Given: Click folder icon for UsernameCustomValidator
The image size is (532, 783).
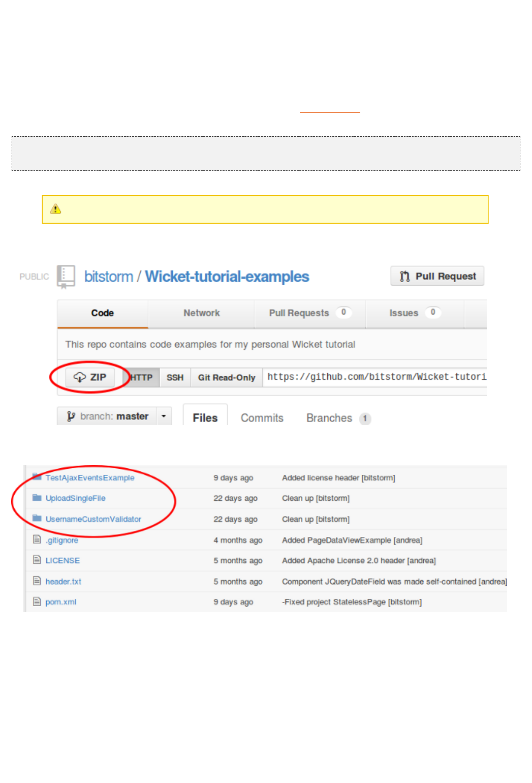Looking at the screenshot, I should point(37,518).
